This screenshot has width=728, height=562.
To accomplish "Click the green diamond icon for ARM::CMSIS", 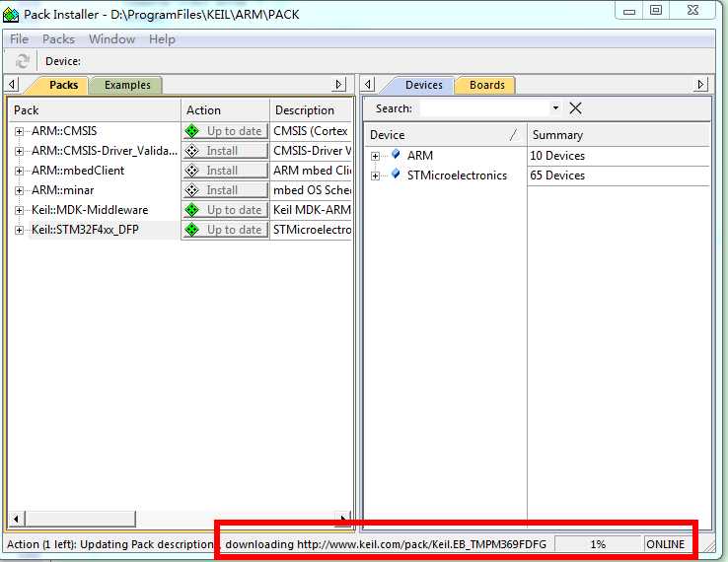I will coord(191,131).
